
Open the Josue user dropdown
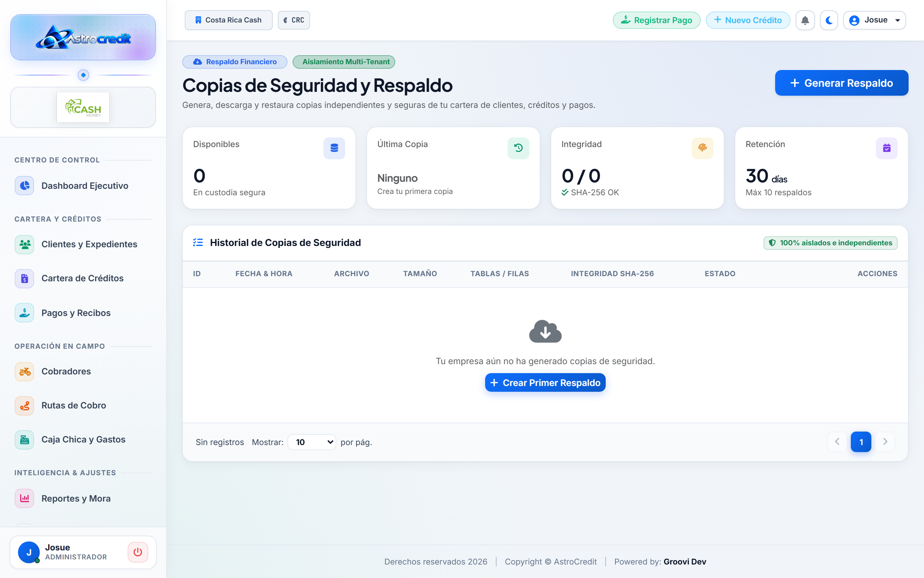click(874, 20)
